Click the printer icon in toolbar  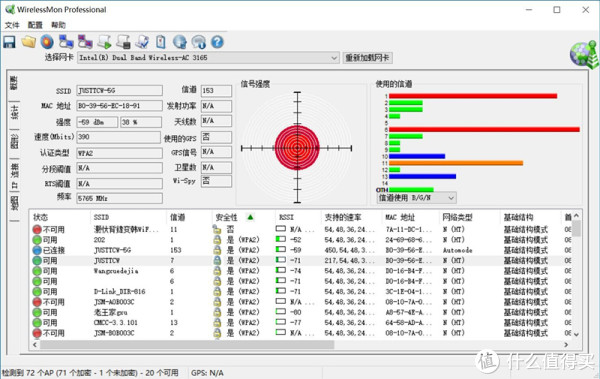point(123,42)
